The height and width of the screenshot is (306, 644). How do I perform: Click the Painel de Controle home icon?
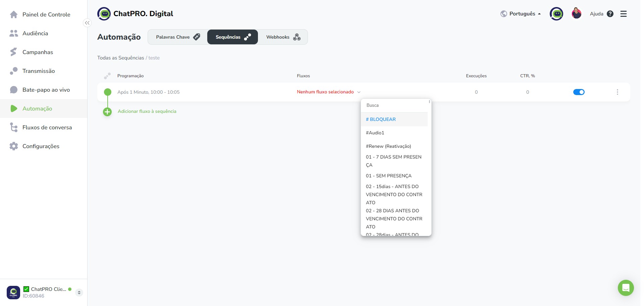tap(14, 14)
